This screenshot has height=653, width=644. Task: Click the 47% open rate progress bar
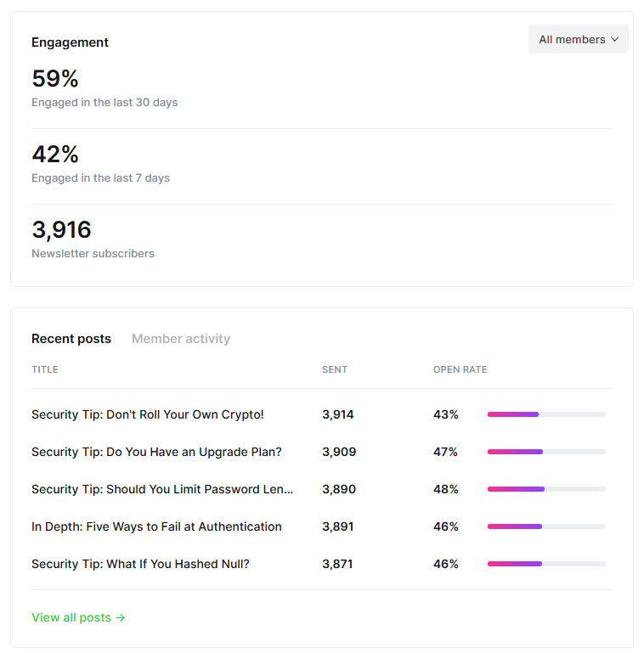[x=546, y=452]
